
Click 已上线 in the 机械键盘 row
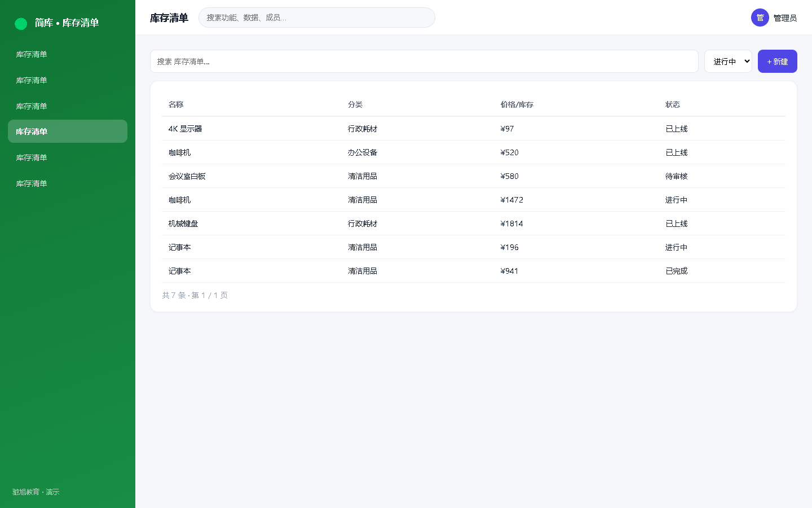676,224
